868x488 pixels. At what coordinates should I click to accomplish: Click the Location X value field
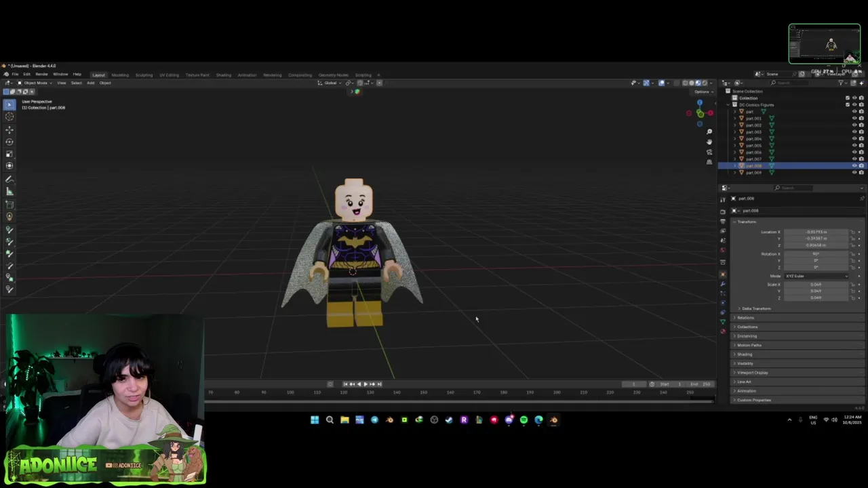point(816,232)
